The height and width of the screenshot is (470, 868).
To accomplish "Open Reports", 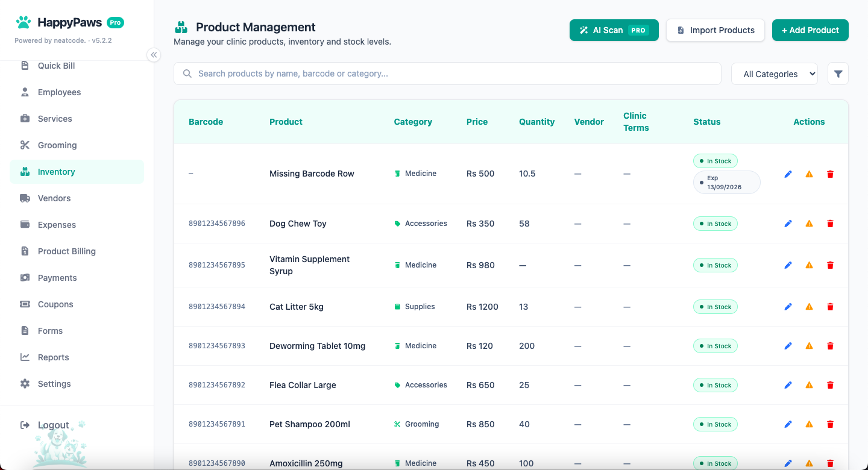I will [x=77, y=357].
